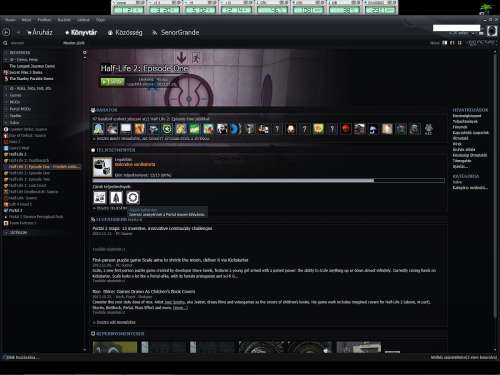Image resolution: width=500 pixels, height=375 pixels.
Task: Open the Scale Kickstarter news headline
Action: tap(170, 260)
